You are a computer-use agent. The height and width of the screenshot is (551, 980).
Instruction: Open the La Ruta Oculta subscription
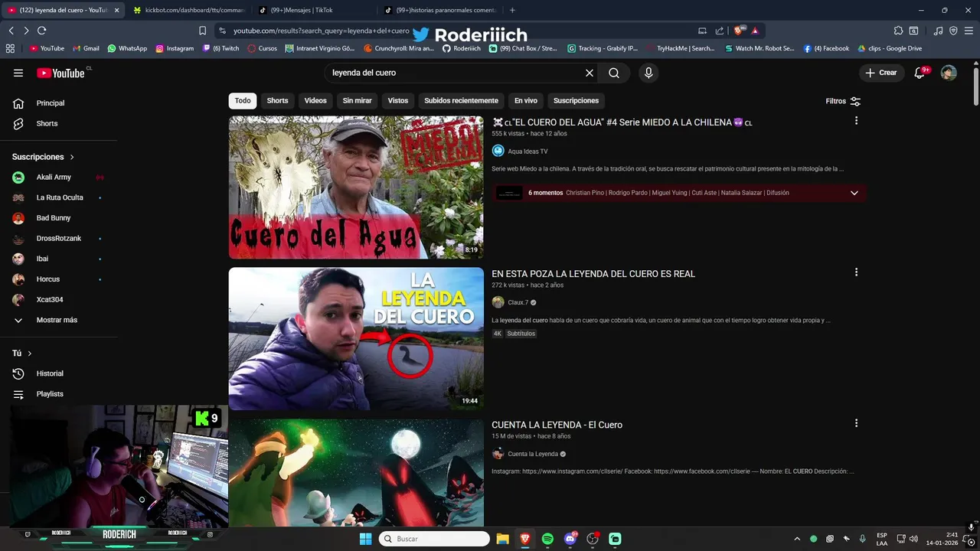tap(58, 197)
